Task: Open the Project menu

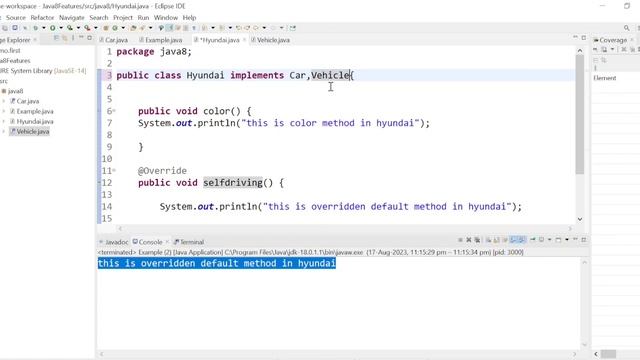Action: [x=123, y=18]
